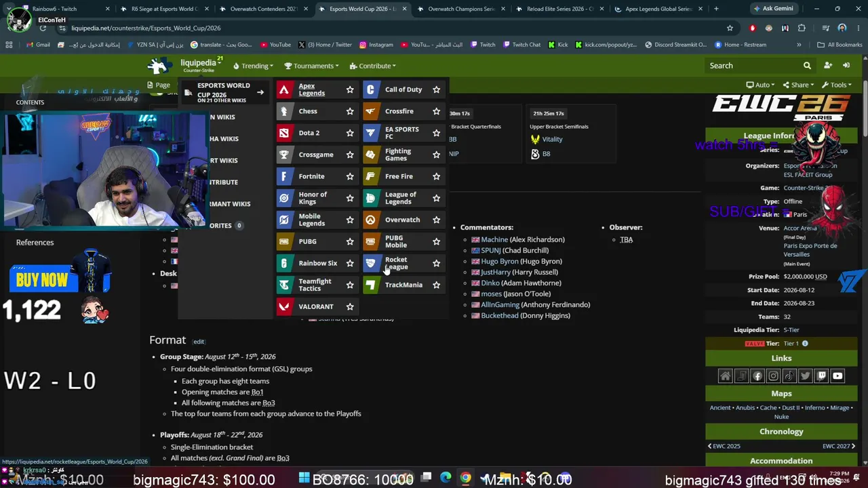This screenshot has width=868, height=488.
Task: Open the Teamfight Tactics logo icon
Action: [285, 285]
